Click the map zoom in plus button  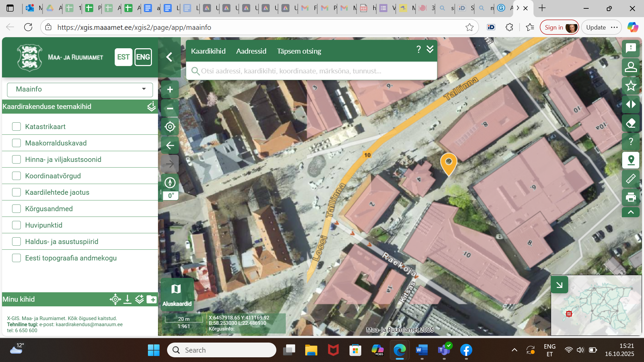[170, 89]
